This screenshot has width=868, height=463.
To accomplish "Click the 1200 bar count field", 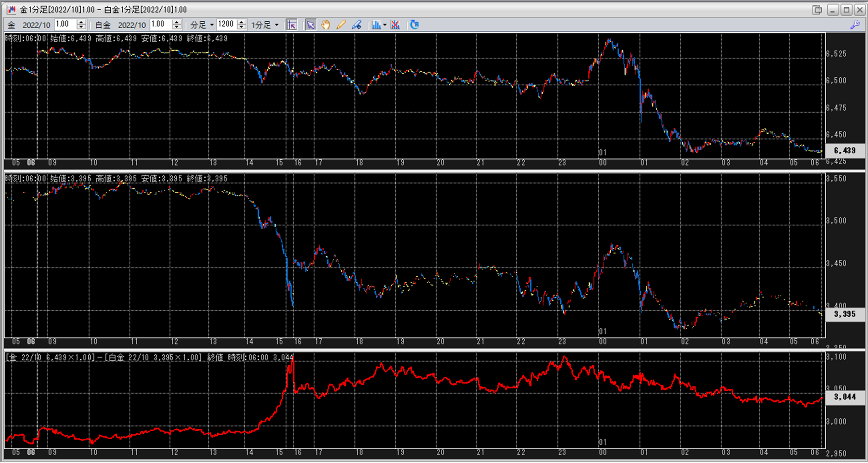I will (226, 24).
